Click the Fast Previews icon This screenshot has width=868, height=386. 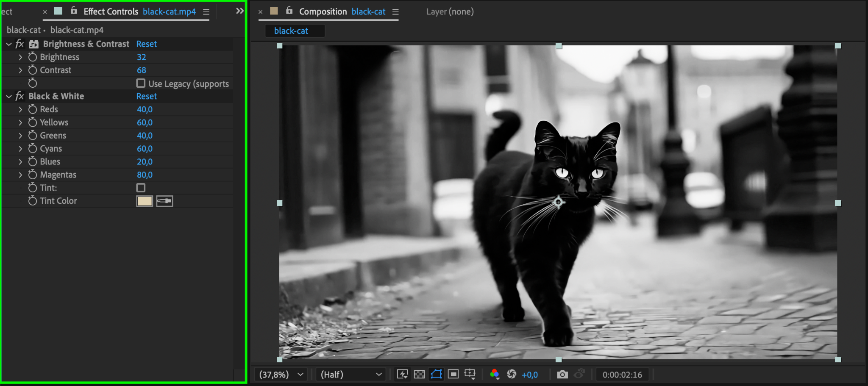tap(402, 374)
